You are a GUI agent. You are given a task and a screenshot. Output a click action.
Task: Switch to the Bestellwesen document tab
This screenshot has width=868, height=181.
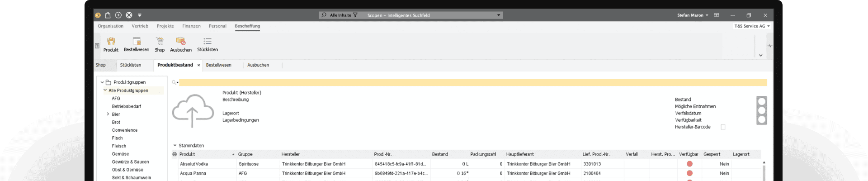(x=218, y=65)
